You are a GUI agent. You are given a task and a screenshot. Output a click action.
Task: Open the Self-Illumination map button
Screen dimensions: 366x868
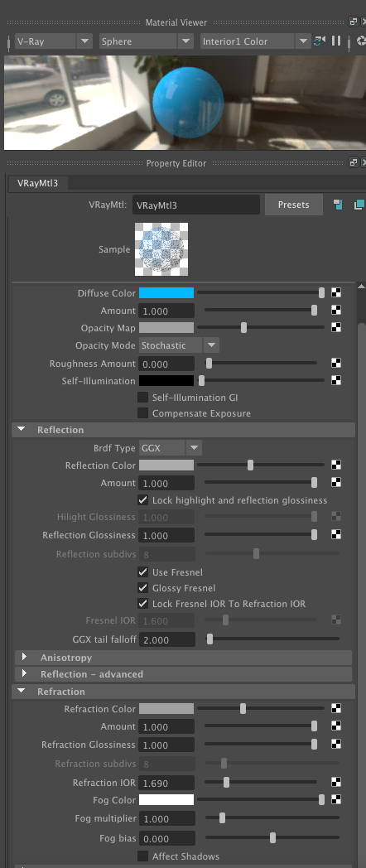click(336, 380)
